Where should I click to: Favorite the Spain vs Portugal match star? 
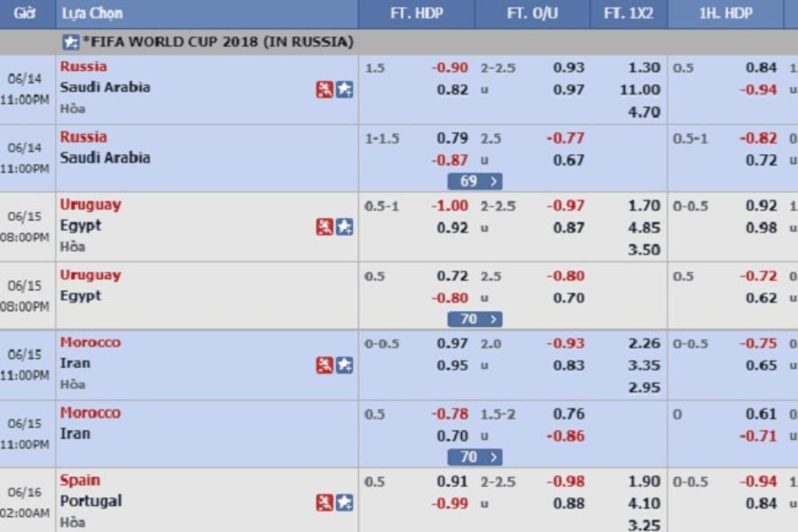pyautogui.click(x=345, y=503)
